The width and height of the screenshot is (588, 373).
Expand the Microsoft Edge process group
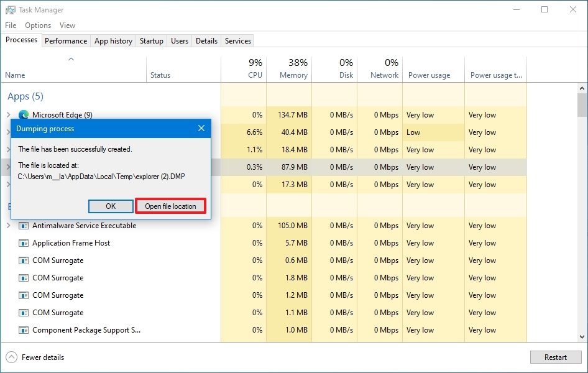pyautogui.click(x=7, y=115)
